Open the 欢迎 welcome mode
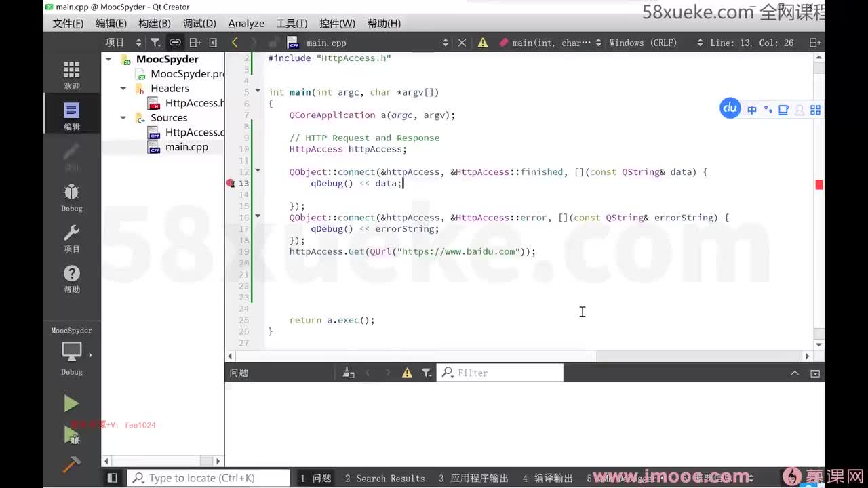The height and width of the screenshot is (488, 868). tap(72, 75)
